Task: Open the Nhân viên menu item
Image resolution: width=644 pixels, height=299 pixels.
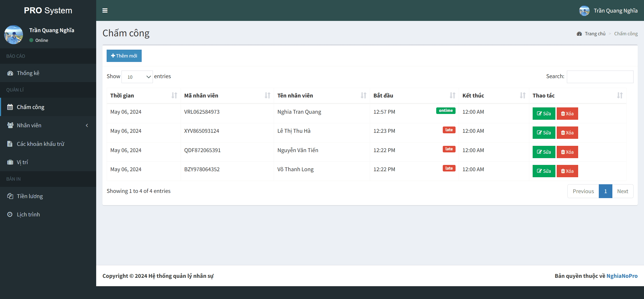Action: (x=48, y=125)
